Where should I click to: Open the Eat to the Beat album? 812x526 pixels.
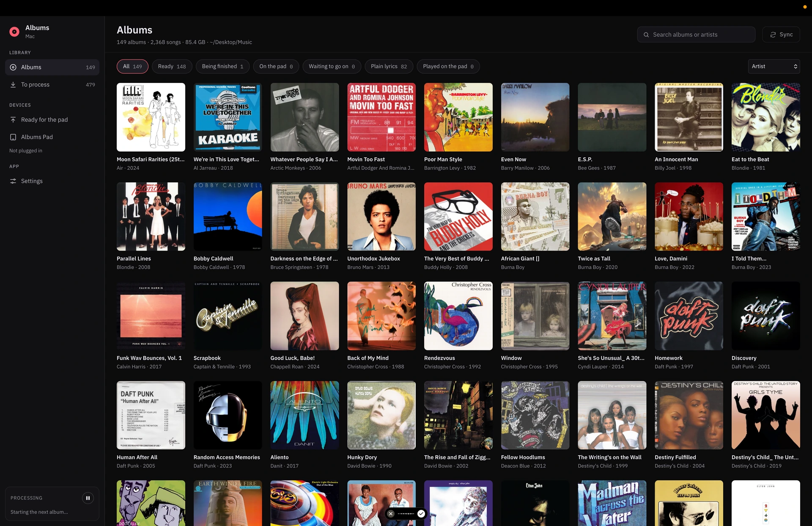coord(766,117)
